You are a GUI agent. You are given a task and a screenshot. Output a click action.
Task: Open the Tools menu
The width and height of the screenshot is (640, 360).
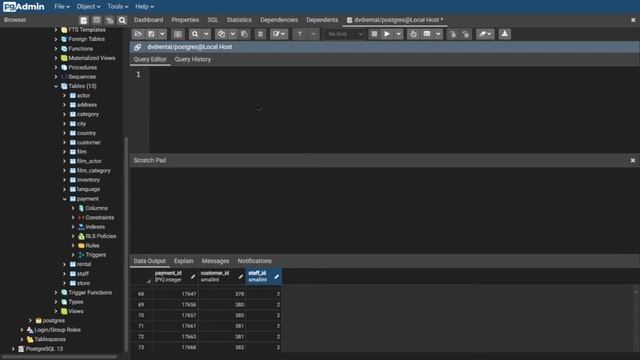click(x=118, y=7)
